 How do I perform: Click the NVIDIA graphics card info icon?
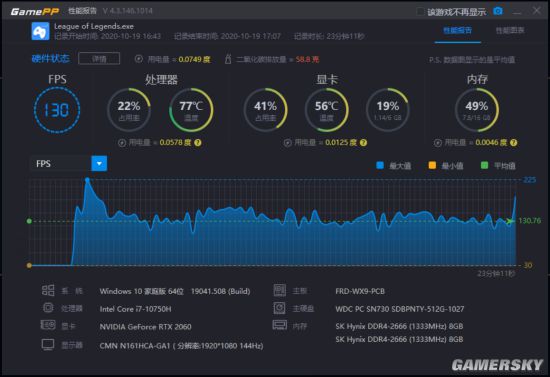point(48,325)
